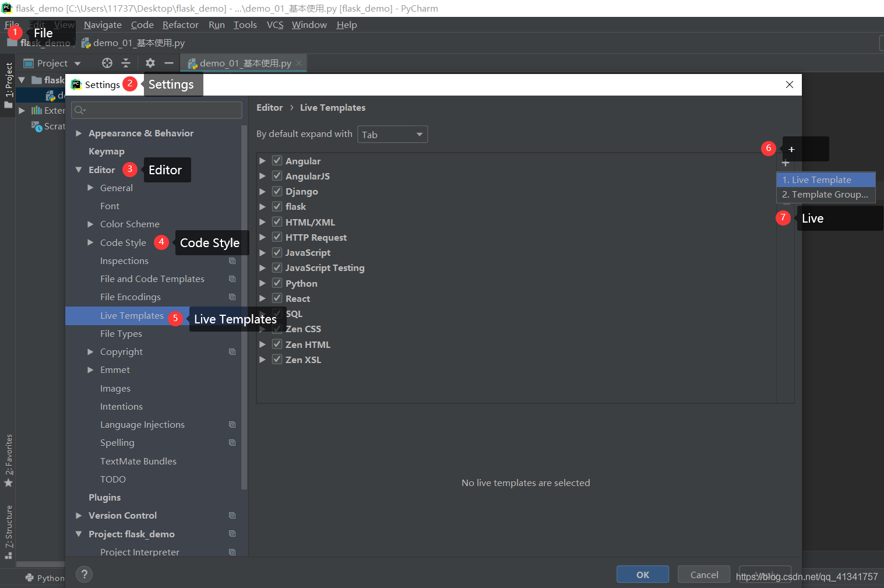Toggle the Angular template group checkbox
Image resolution: width=884 pixels, height=588 pixels.
pos(277,161)
